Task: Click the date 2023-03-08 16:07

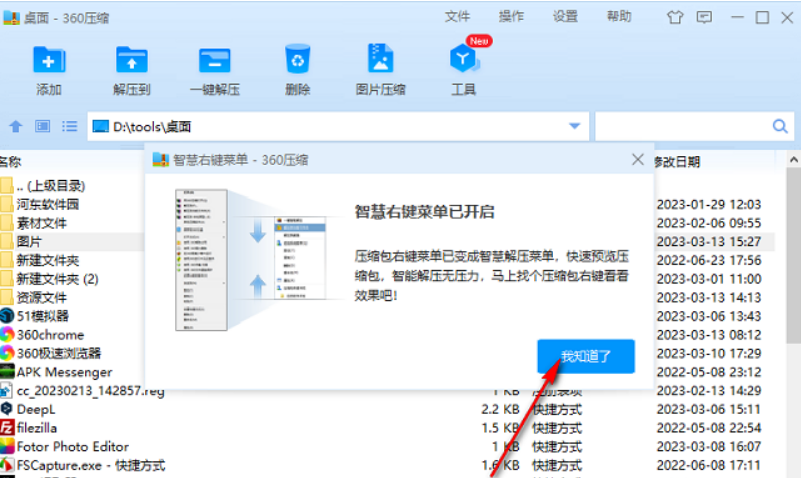Action: pos(709,447)
